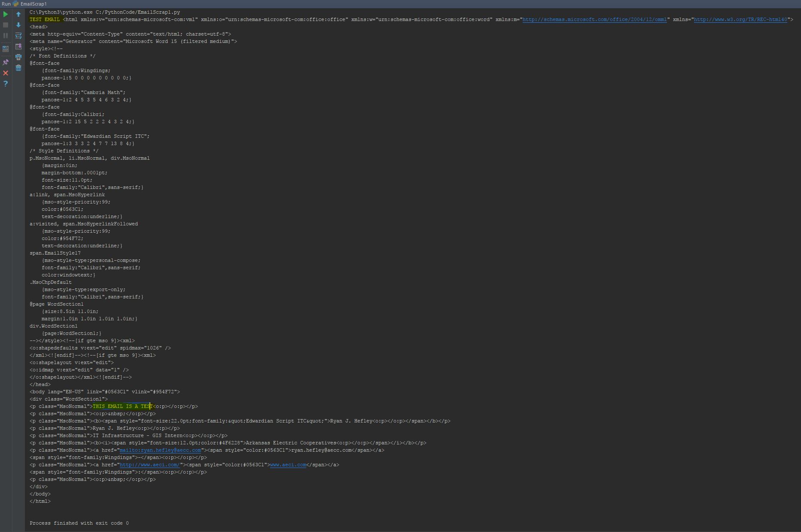Click the Stop process icon
The width and height of the screenshot is (801, 532).
6,24
